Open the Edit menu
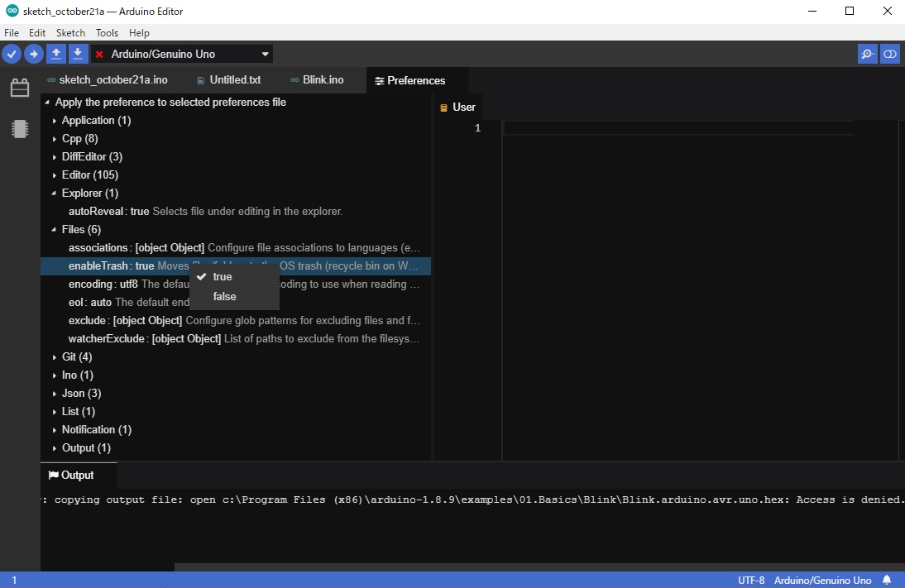Screen dimensions: 905x588 pos(37,33)
